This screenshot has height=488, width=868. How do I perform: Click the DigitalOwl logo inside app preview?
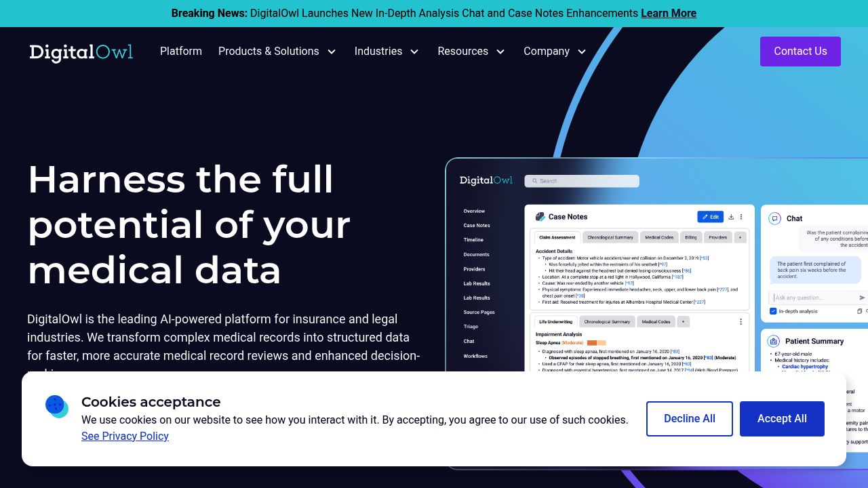[x=486, y=180]
